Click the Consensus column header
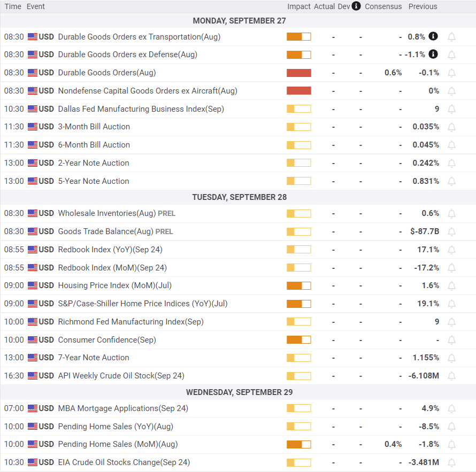This screenshot has width=476, height=472. tap(383, 6)
